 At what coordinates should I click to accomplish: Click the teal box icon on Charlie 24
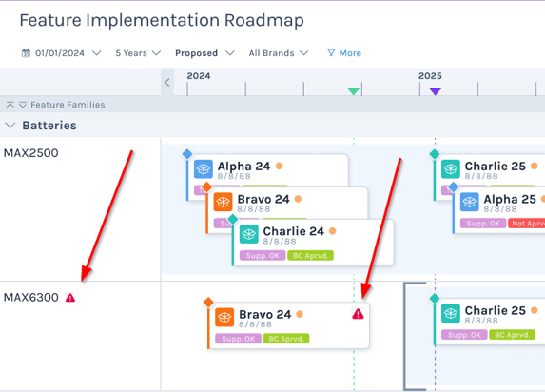[x=249, y=234]
